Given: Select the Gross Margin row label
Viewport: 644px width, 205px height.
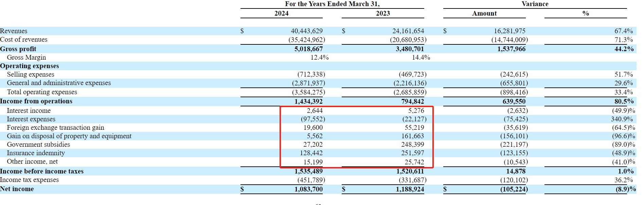Looking at the screenshot, I should coord(26,57).
